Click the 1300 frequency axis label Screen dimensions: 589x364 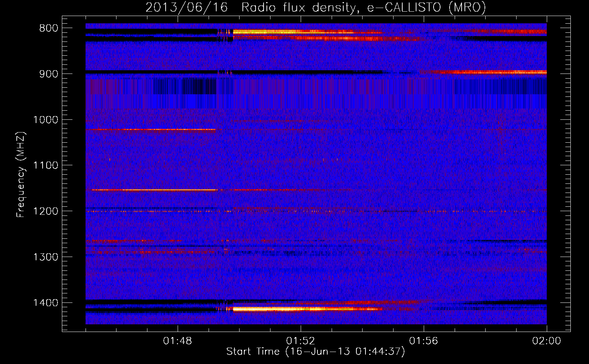[x=46, y=257]
